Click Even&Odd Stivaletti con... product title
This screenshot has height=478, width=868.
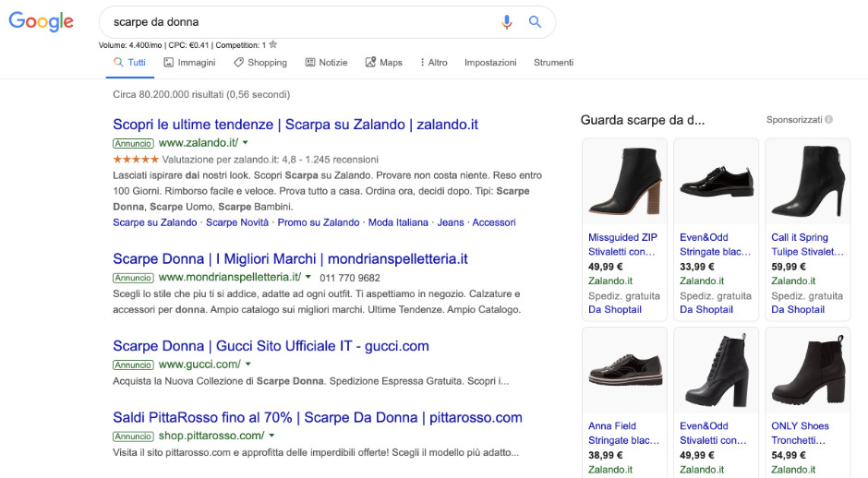point(713,433)
